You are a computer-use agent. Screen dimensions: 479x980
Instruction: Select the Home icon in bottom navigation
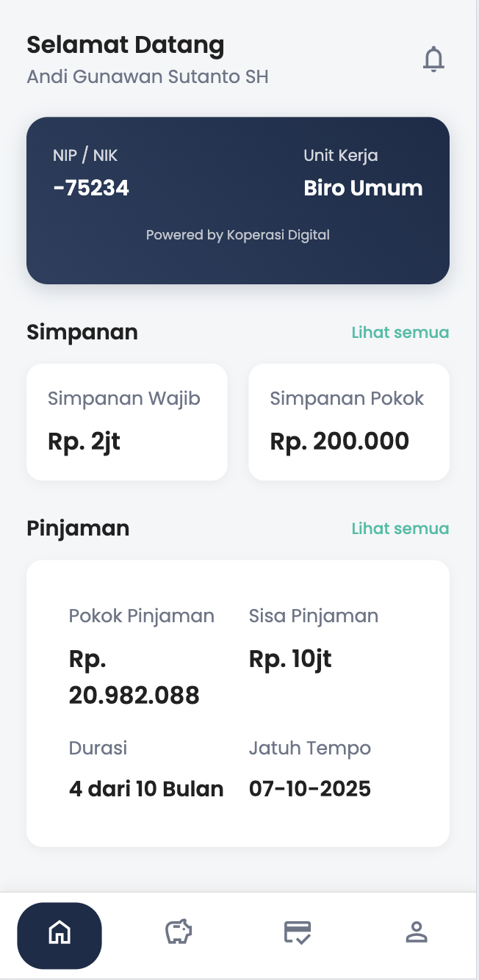click(60, 934)
